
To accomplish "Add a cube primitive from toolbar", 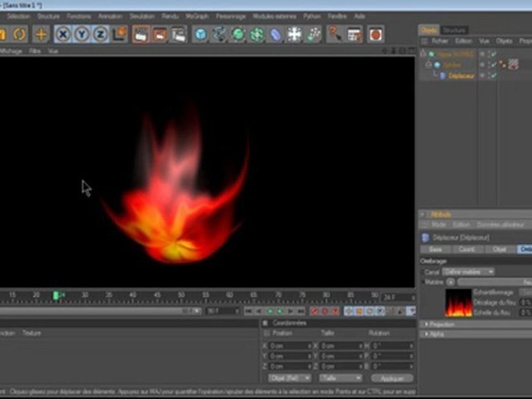I will 201,34.
